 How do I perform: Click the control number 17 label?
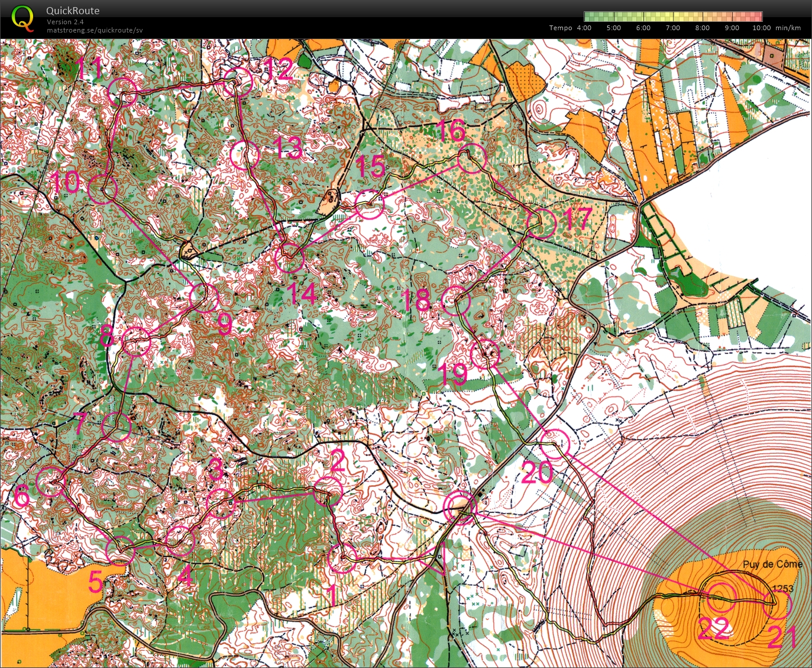577,219
